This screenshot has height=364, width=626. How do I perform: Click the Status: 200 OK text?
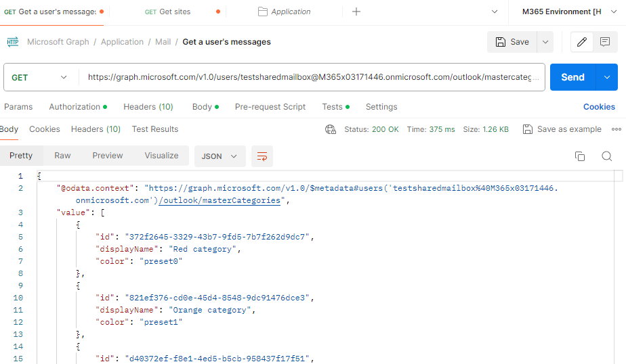[x=372, y=129]
